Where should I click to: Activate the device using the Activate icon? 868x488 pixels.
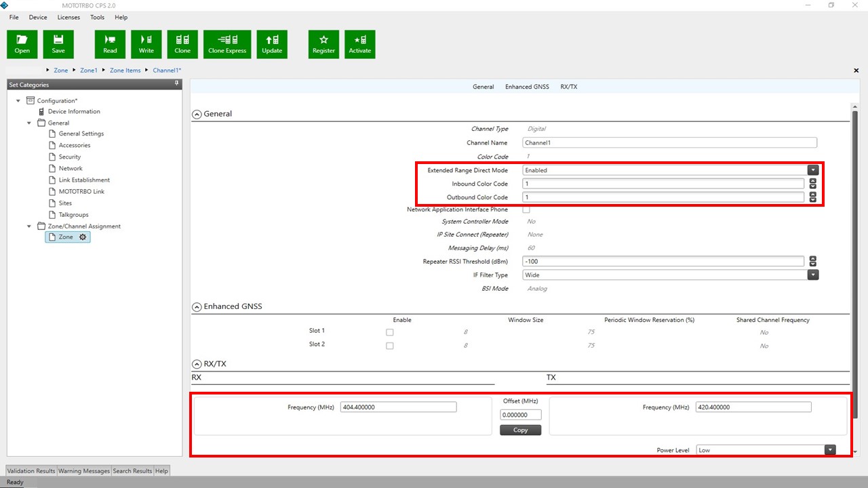click(359, 43)
